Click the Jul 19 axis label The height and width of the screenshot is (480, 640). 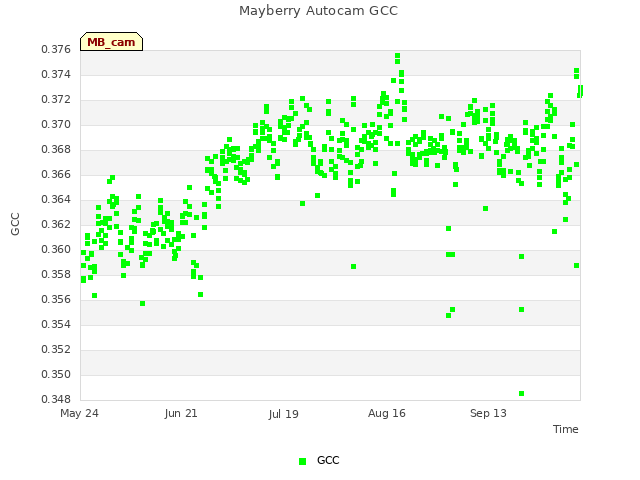(283, 414)
